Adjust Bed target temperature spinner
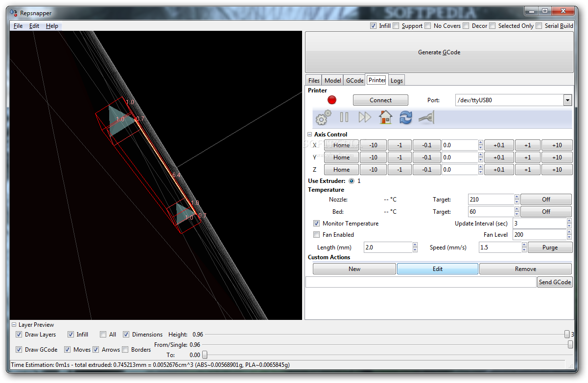The height and width of the screenshot is (383, 588). click(x=517, y=211)
